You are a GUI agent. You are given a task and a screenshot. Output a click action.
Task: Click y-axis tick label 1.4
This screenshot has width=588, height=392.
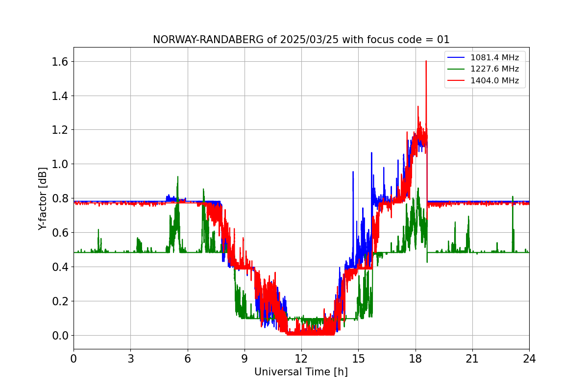coord(60,96)
